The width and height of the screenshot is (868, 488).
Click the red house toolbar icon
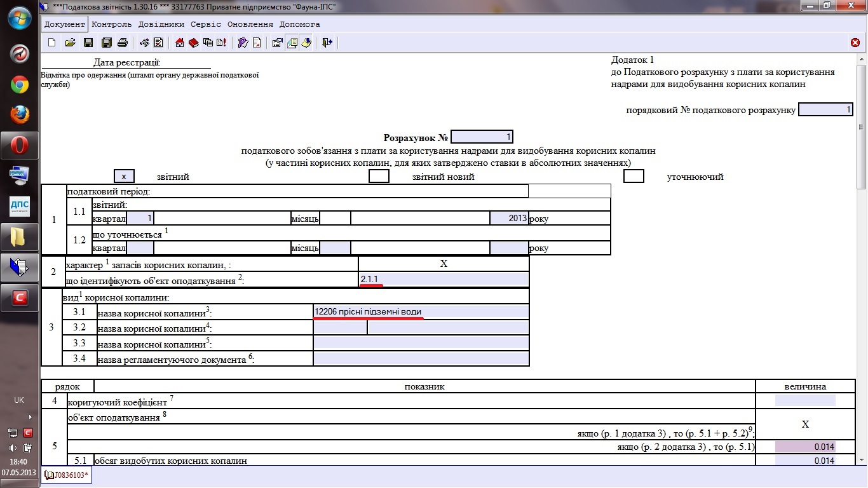pos(180,43)
